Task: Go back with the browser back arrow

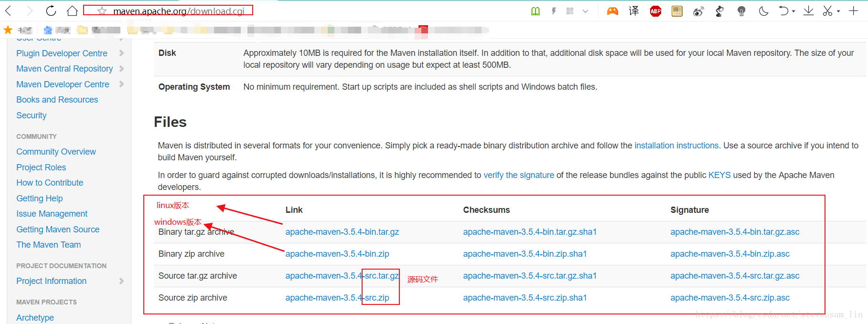Action: click(x=9, y=10)
